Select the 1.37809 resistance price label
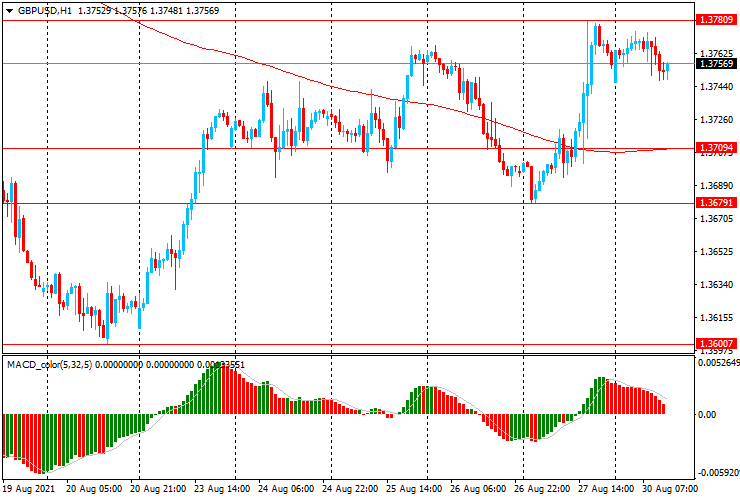 click(716, 20)
